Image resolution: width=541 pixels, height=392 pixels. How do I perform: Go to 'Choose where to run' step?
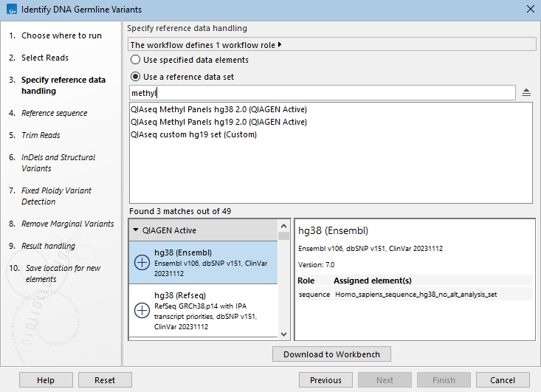tap(61, 35)
